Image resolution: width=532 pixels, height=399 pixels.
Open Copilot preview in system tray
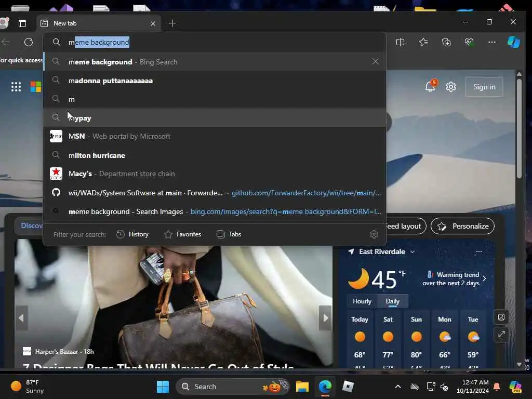pos(515,387)
